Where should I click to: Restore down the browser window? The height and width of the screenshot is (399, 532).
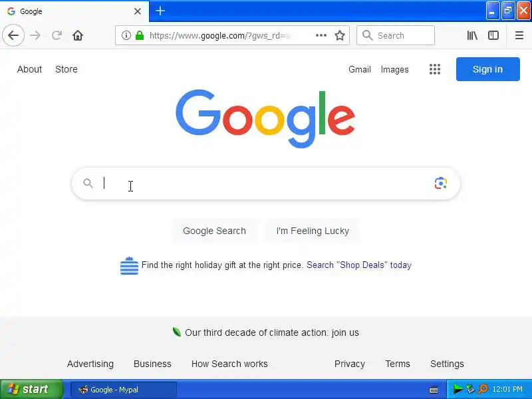pos(508,11)
